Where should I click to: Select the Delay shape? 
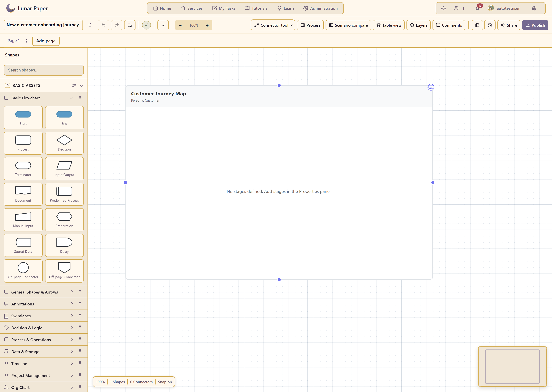[x=64, y=245]
